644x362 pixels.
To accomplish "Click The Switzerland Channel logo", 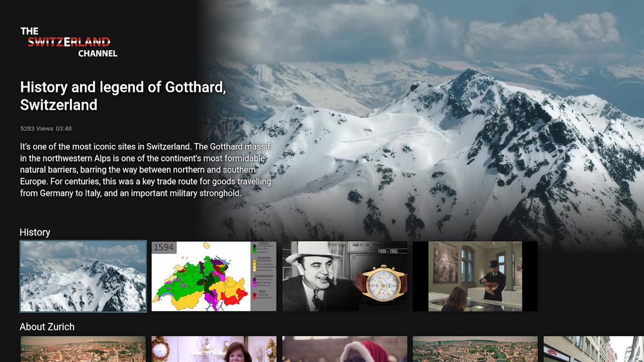I will (x=69, y=42).
